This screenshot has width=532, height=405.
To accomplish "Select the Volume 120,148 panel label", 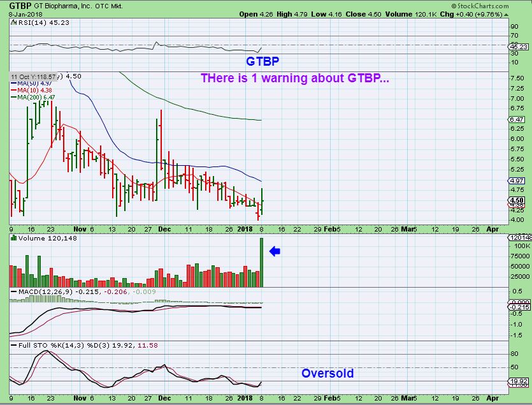I will (48, 238).
